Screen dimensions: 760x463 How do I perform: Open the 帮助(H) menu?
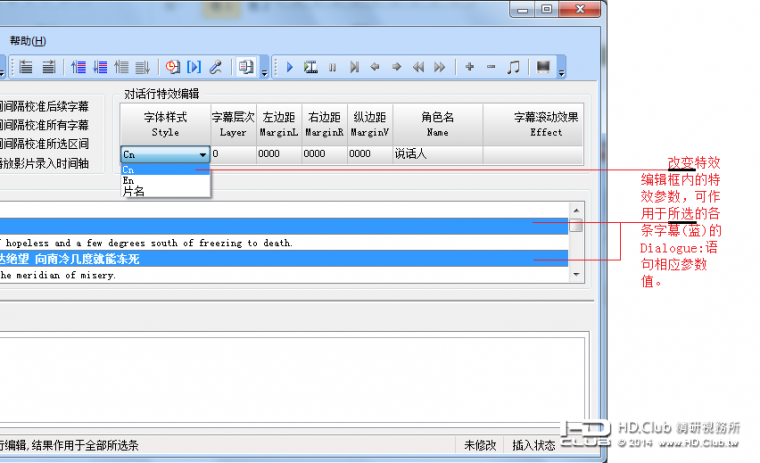28,41
